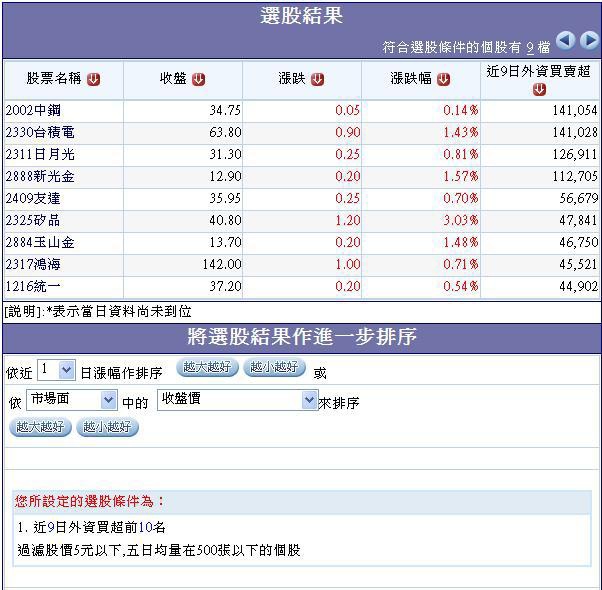602x590 pixels.
Task: Click change value 0.05
Action: 347,111
